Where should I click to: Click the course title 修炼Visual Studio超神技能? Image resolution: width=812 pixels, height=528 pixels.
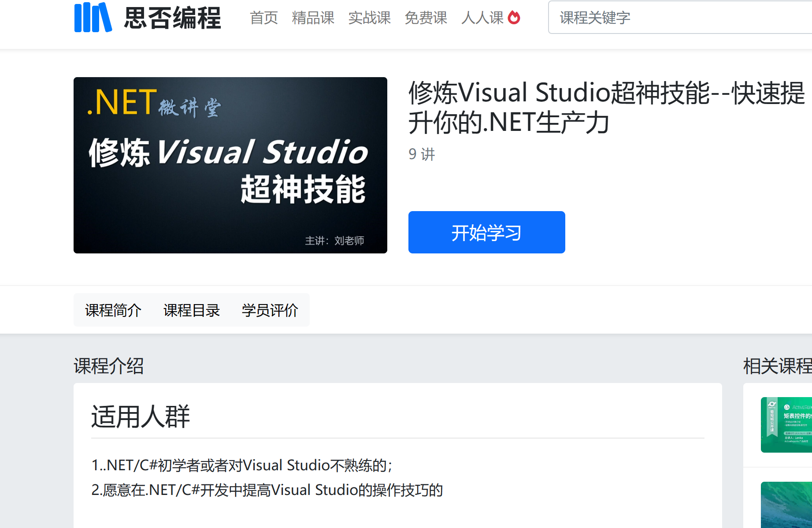(607, 107)
